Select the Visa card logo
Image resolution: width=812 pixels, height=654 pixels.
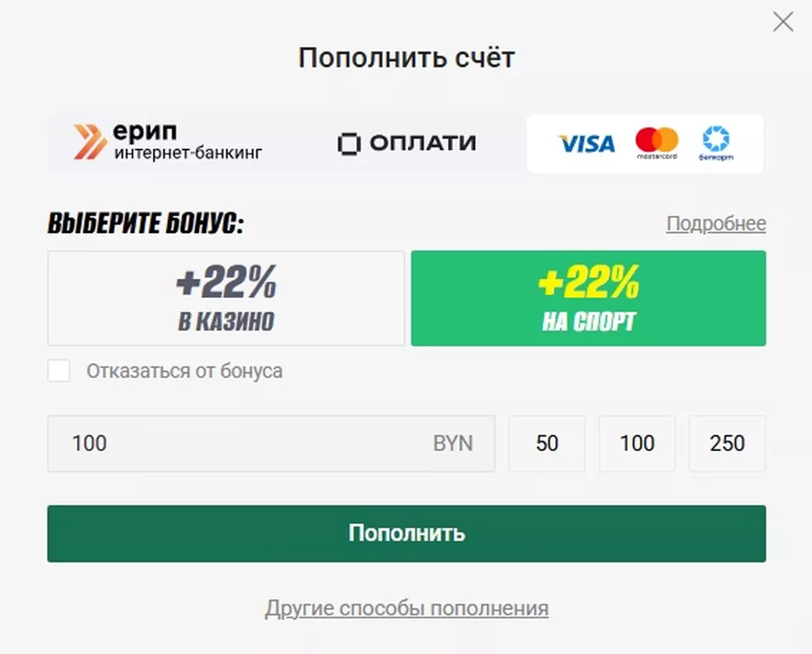coord(586,143)
